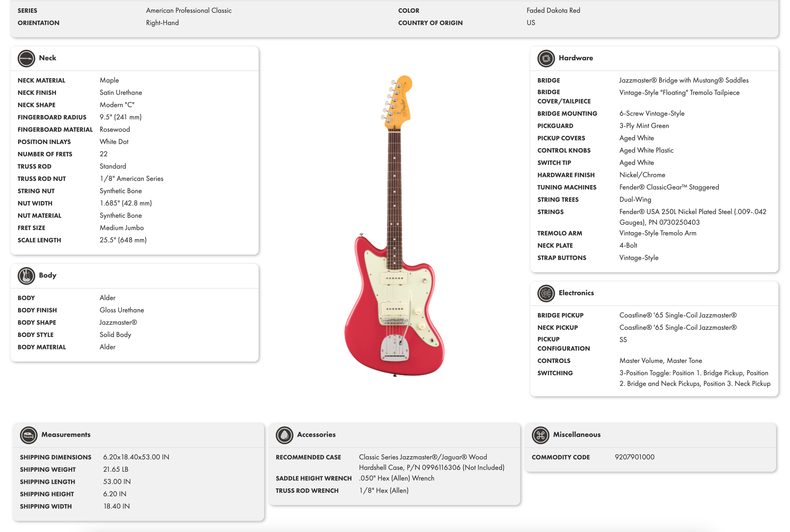Click the truss rod nut '1/8" American Series' value
Image resolution: width=790 pixels, height=532 pixels.
(131, 179)
